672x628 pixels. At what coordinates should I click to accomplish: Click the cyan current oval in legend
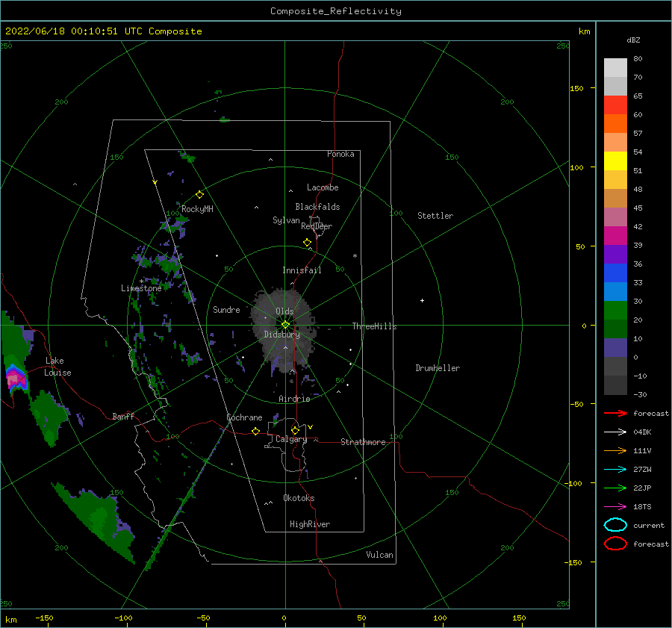(615, 525)
